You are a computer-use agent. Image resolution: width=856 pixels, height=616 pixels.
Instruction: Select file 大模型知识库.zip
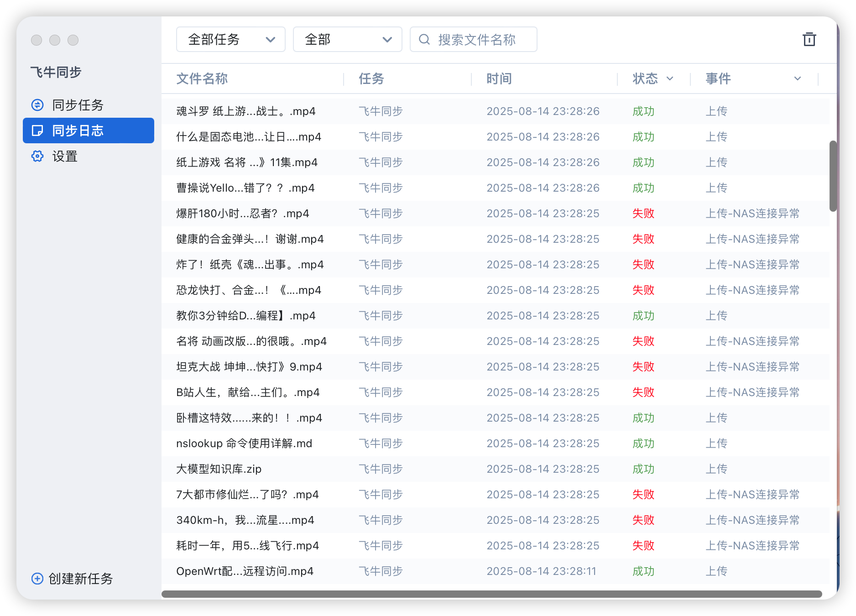219,469
